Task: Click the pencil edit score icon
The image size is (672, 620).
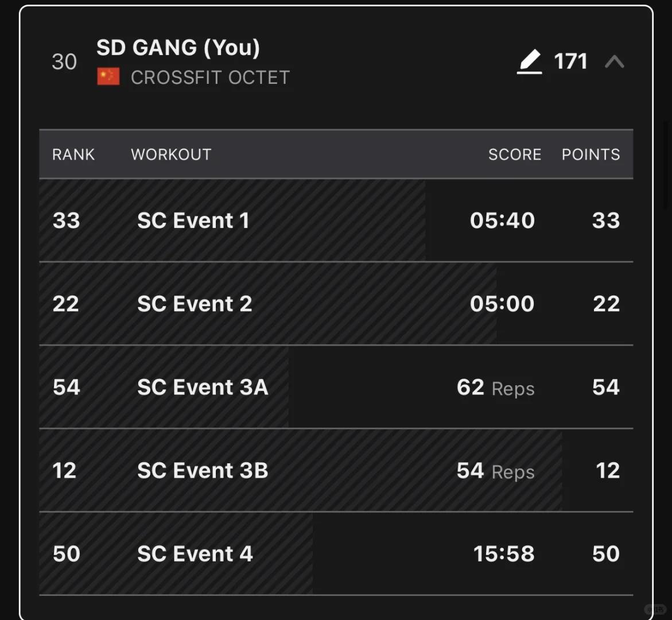Action: pyautogui.click(x=529, y=61)
